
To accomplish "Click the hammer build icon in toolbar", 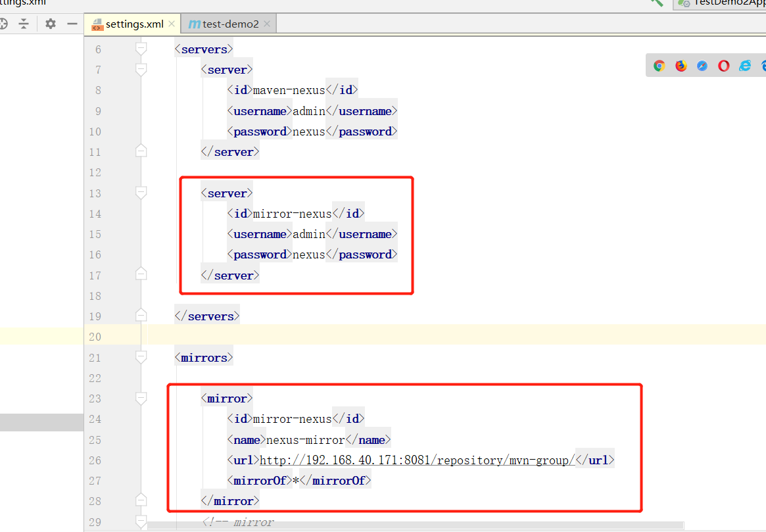I will click(657, 3).
